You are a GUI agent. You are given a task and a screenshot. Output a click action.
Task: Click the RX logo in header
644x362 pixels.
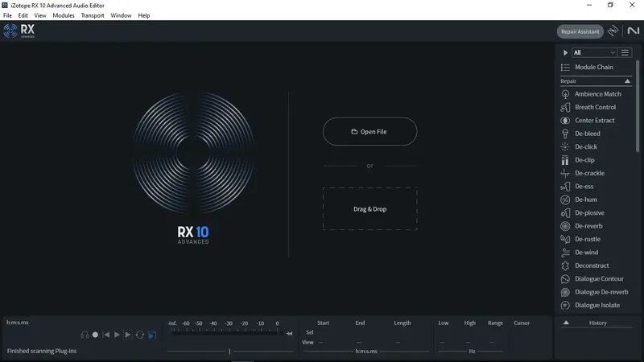point(19,31)
